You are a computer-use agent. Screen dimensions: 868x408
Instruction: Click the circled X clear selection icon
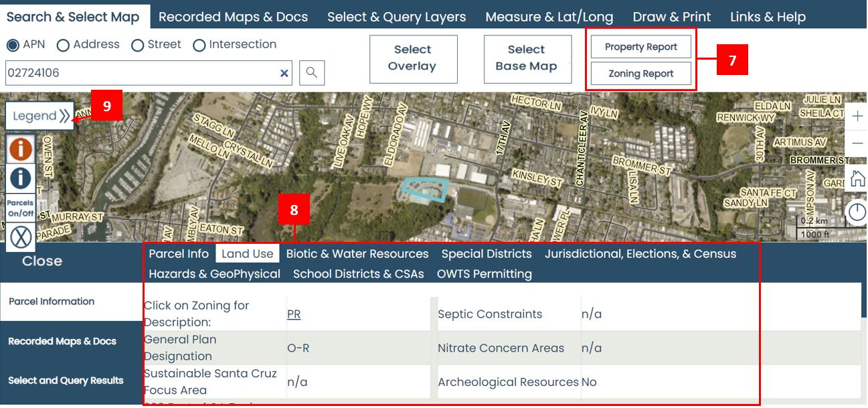(21, 236)
